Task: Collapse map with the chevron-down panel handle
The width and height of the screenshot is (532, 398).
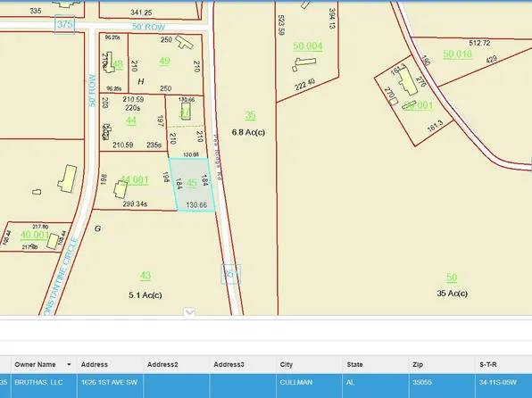Action: (189, 311)
